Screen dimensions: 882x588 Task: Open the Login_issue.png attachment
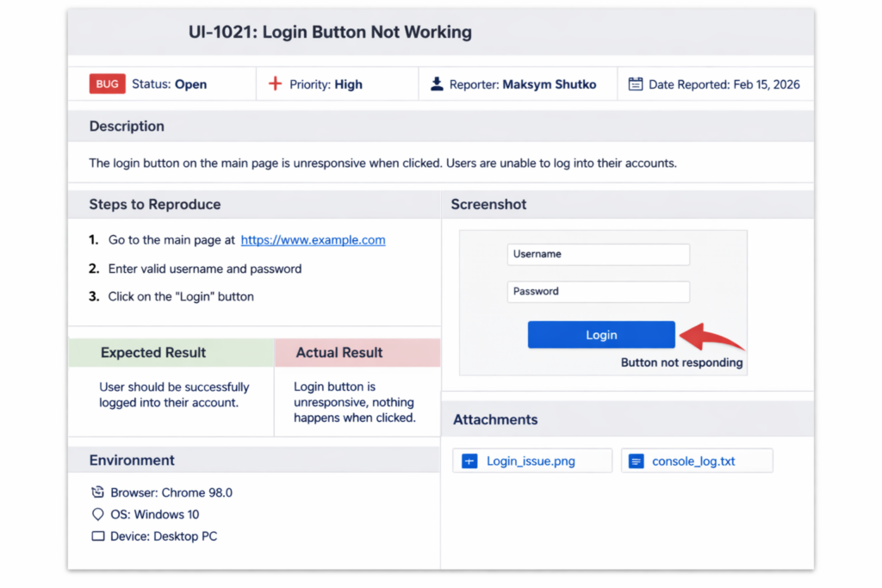click(532, 461)
